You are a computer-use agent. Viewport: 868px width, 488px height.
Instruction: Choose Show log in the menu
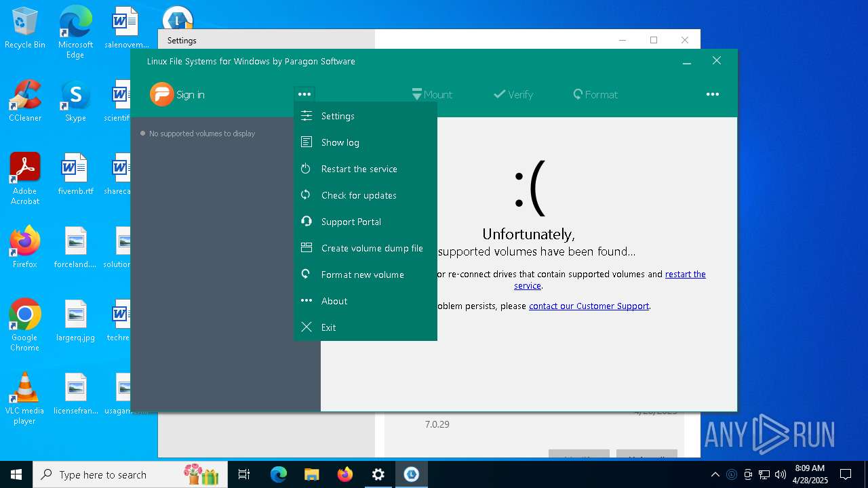coord(366,142)
